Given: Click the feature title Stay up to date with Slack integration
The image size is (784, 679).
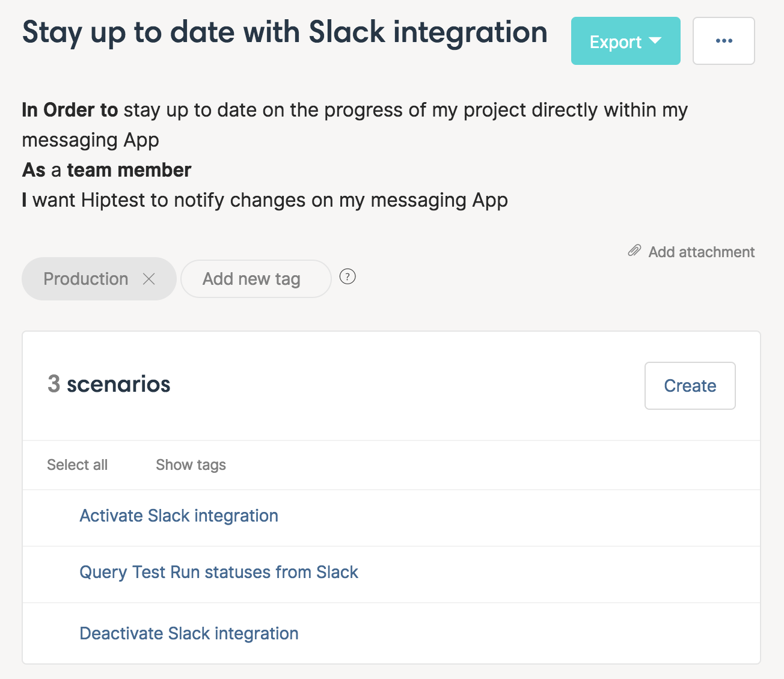Looking at the screenshot, I should pos(284,32).
